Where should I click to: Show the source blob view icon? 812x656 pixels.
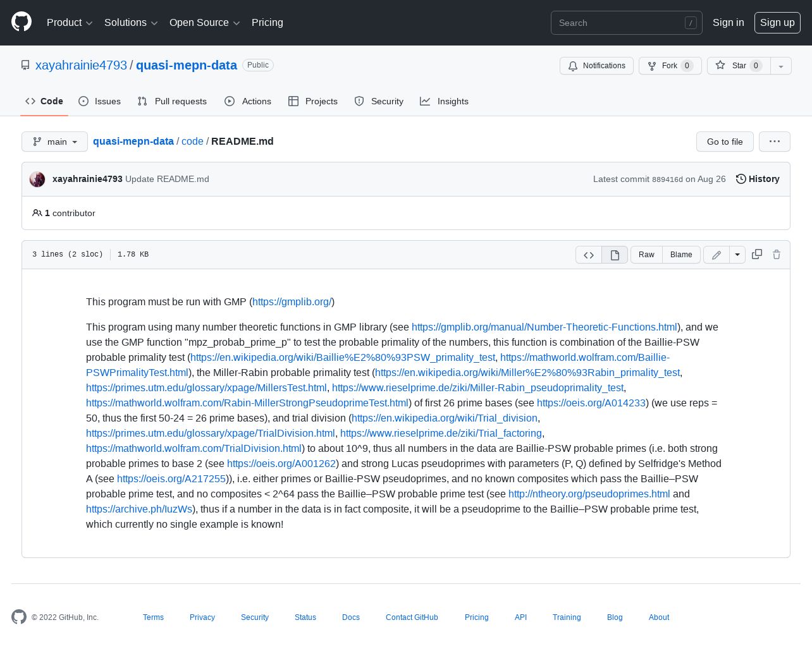tap(589, 255)
